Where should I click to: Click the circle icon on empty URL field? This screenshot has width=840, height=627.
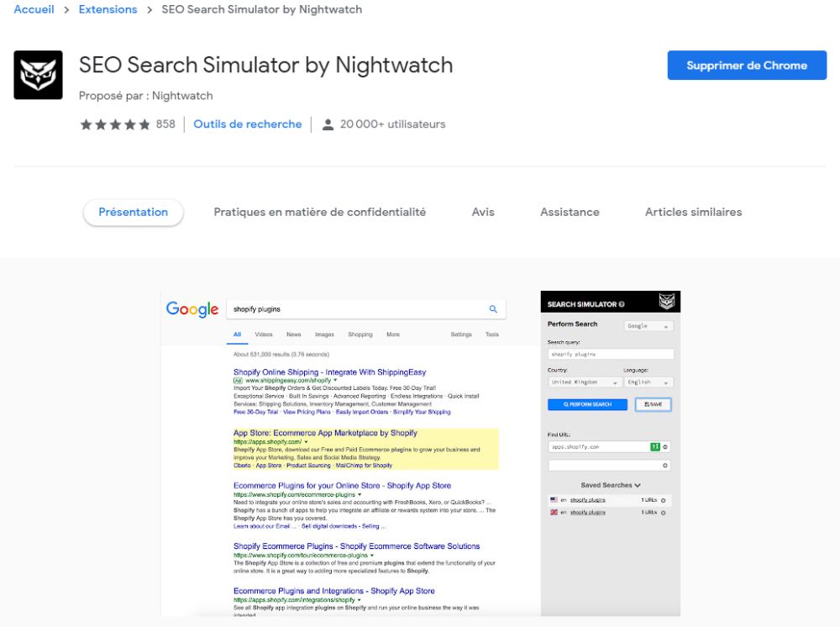coord(665,465)
